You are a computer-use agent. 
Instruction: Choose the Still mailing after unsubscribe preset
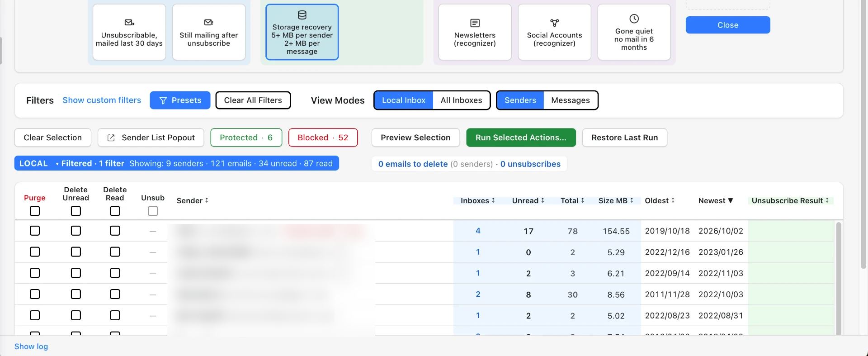[x=209, y=32]
